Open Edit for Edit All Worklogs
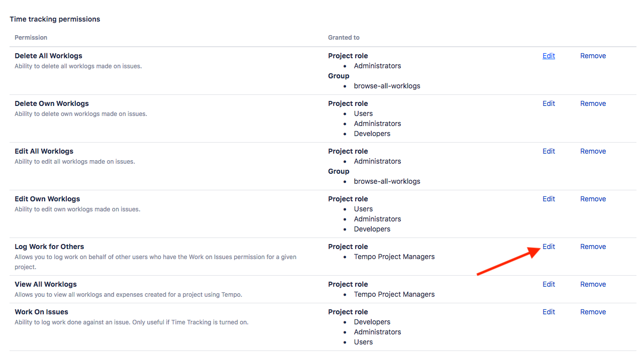The image size is (644, 356). pyautogui.click(x=549, y=151)
